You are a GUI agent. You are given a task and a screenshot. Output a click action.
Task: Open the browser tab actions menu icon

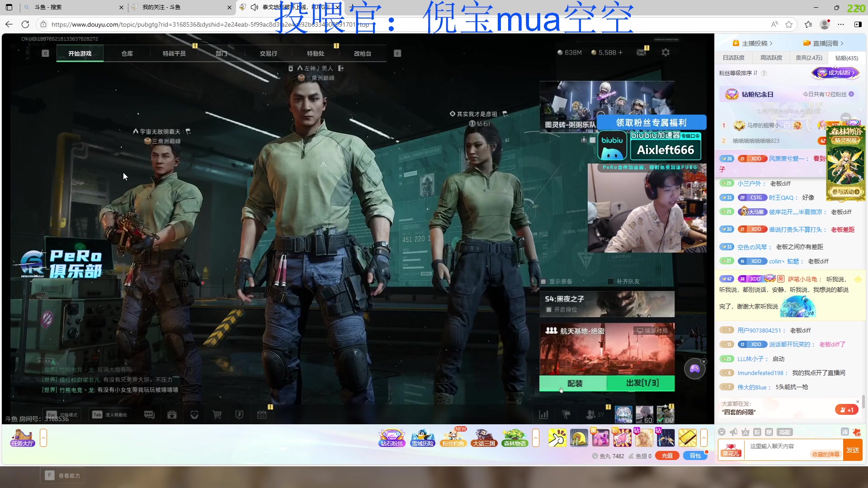9,7
